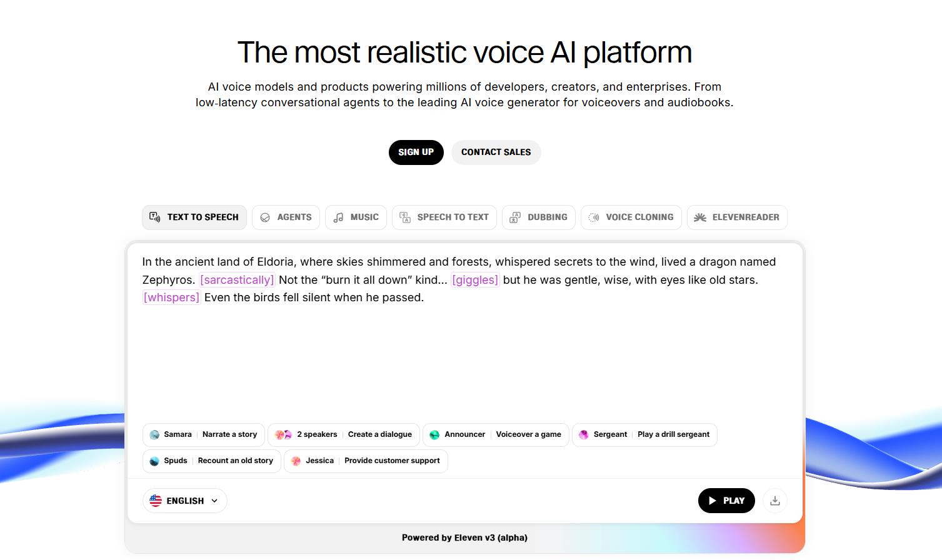This screenshot has width=942, height=560.
Task: Click the download audio icon
Action: click(x=775, y=501)
